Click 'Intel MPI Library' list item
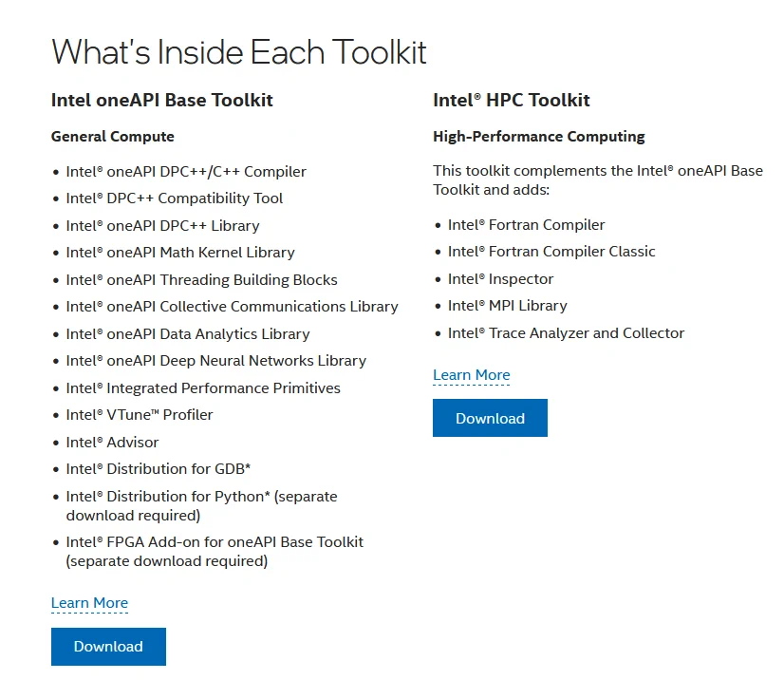Screen dimensions: 784x680 click(x=508, y=305)
